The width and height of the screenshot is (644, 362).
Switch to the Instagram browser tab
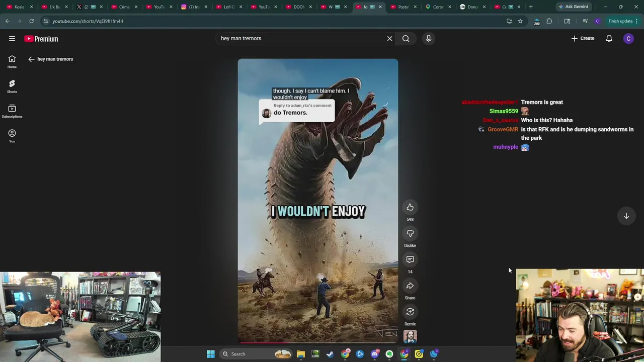(x=194, y=7)
